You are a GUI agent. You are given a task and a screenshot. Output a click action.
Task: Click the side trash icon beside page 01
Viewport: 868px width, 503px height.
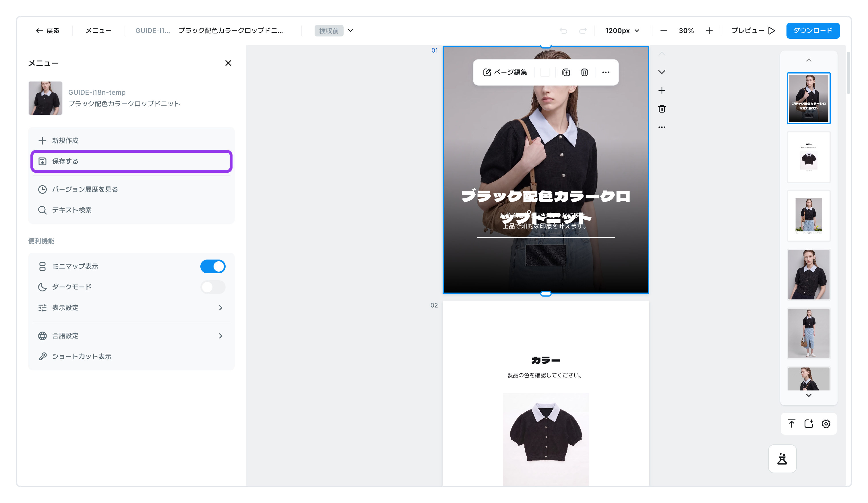coord(662,109)
